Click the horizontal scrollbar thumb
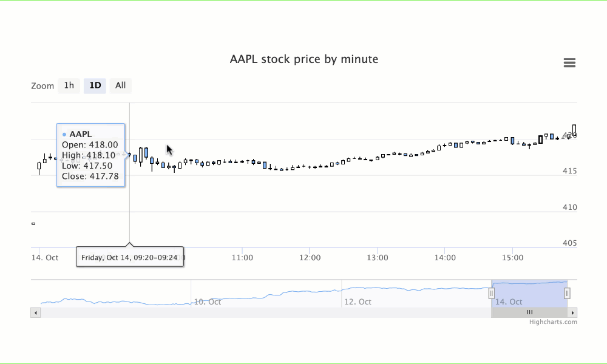 pyautogui.click(x=529, y=312)
